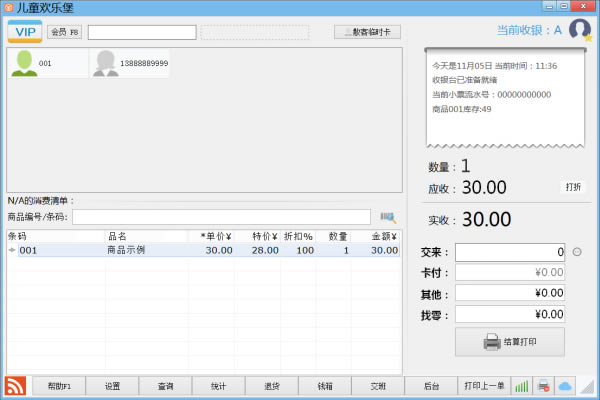Select the gray member 13888889999 avatar
This screenshot has width=600, height=400.
(x=104, y=63)
